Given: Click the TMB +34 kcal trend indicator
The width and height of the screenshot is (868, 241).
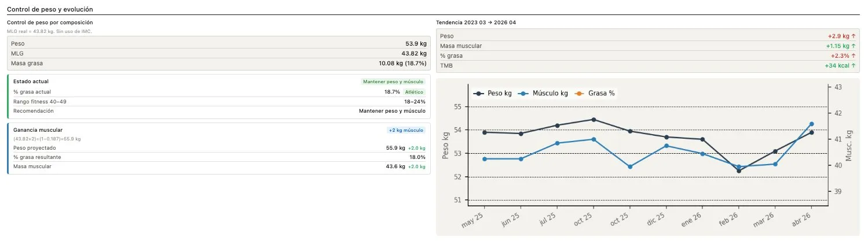Looking at the screenshot, I should 840,66.
